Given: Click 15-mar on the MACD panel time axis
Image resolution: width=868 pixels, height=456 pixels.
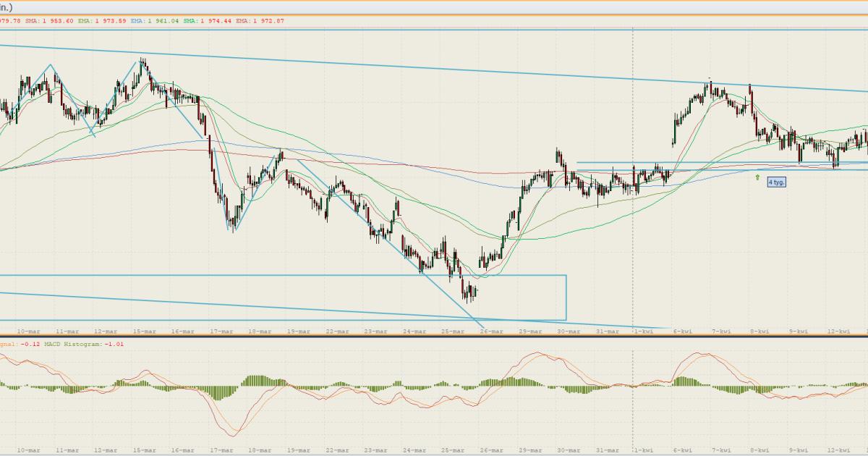Looking at the screenshot, I should tap(144, 449).
